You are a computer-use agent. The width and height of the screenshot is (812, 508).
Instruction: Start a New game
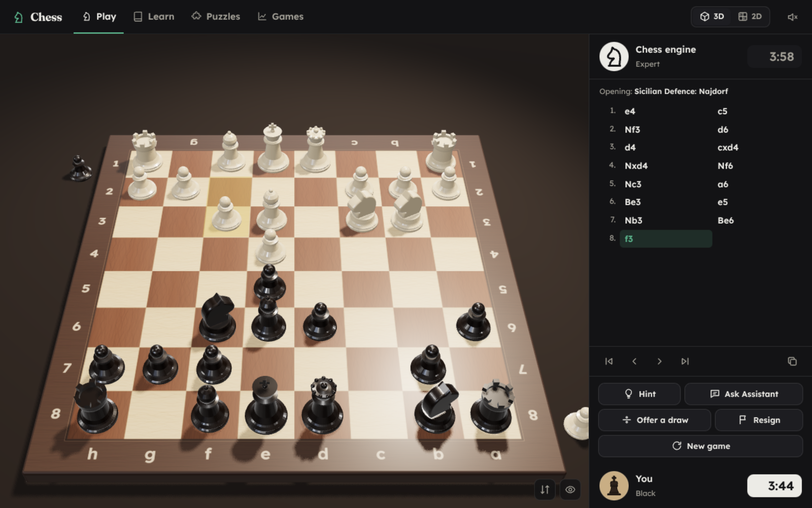point(700,446)
